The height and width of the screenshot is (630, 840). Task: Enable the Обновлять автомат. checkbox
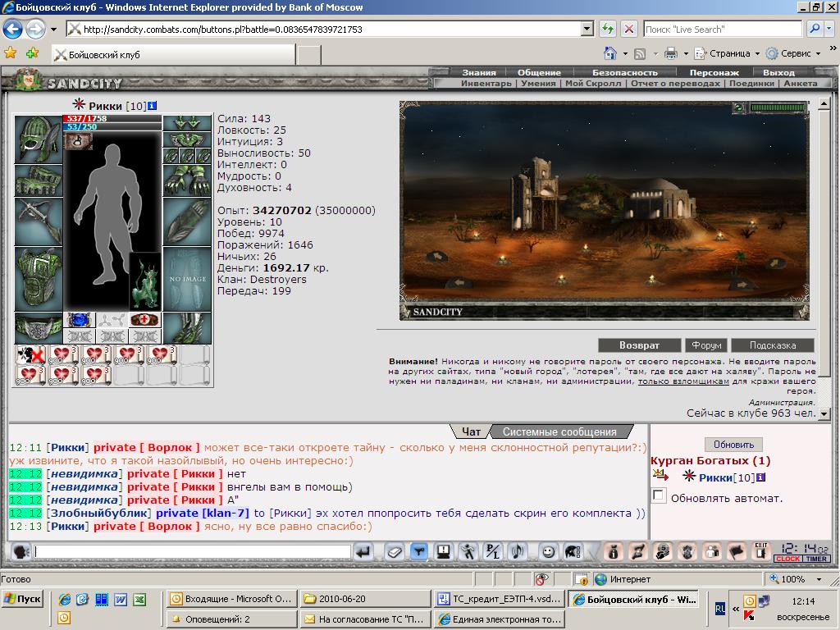(659, 495)
